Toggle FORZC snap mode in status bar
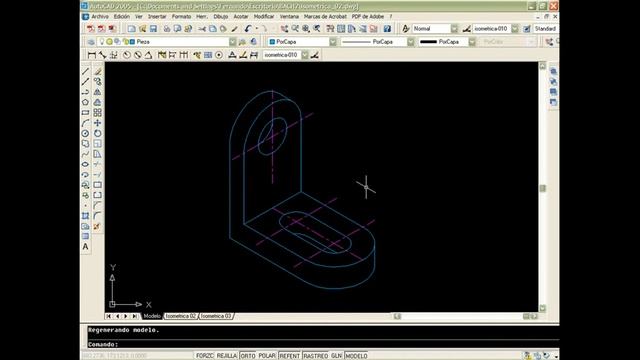 click(x=204, y=356)
